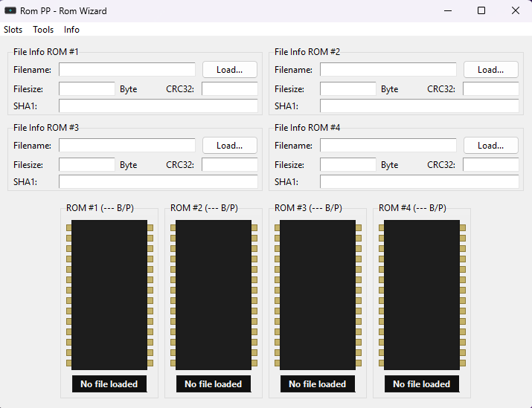532x408 pixels.
Task: Click the ROM #2 SHA1 field
Action: (x=420, y=106)
